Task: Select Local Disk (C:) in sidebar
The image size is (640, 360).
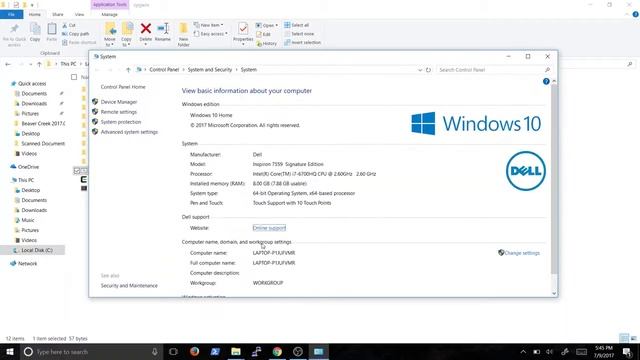Action: coord(33,250)
